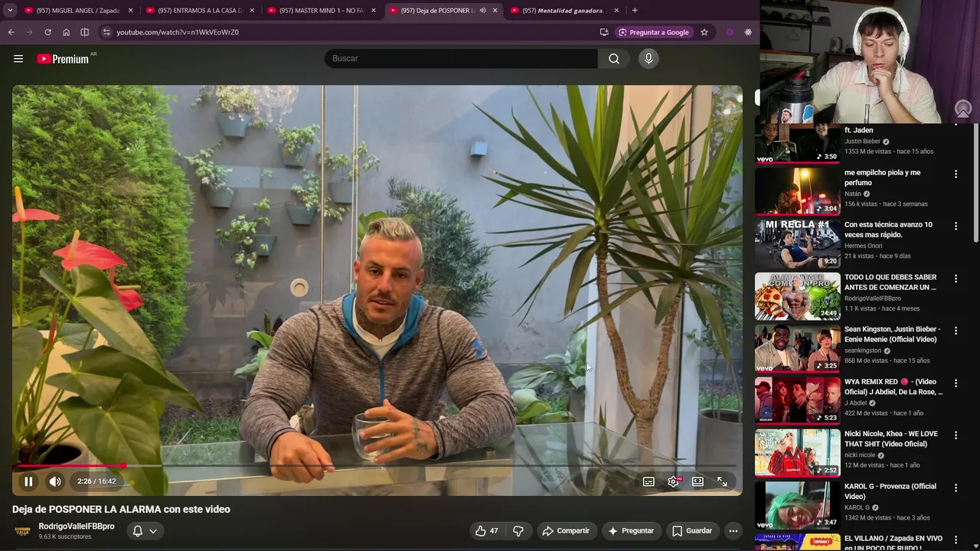Toggle subtitles on the video player

click(x=648, y=481)
